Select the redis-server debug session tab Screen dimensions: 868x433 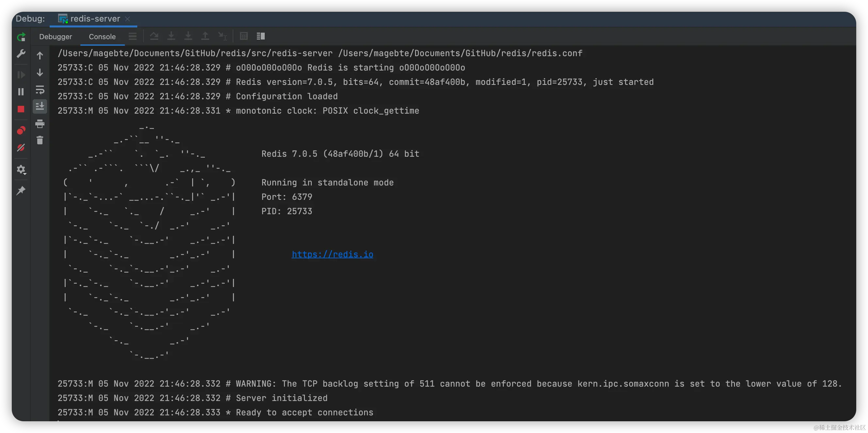[x=95, y=19]
